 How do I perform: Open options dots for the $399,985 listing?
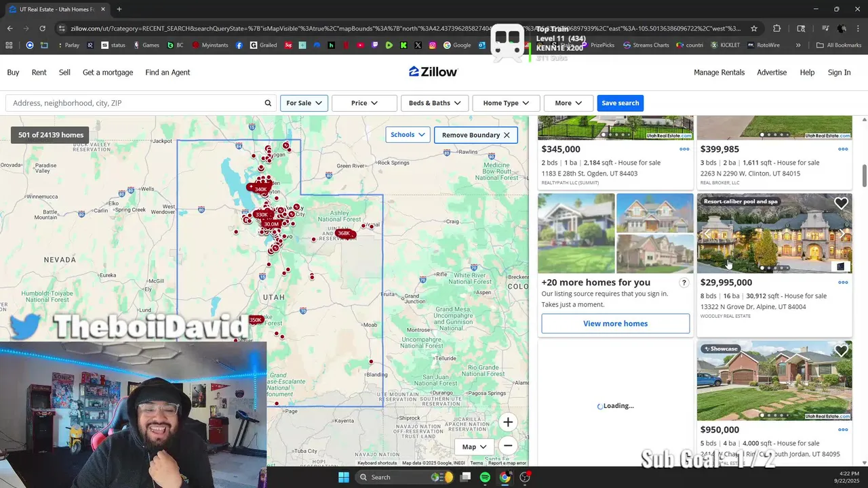[843, 149]
